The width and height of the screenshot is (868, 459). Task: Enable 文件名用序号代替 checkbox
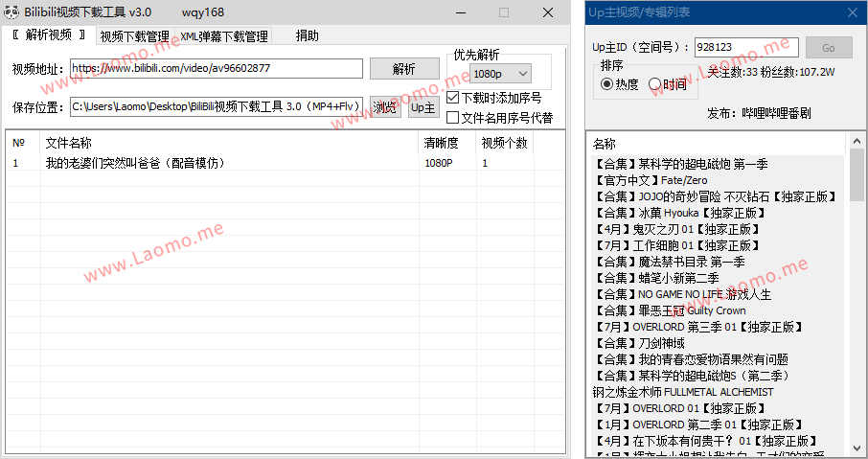(x=453, y=117)
